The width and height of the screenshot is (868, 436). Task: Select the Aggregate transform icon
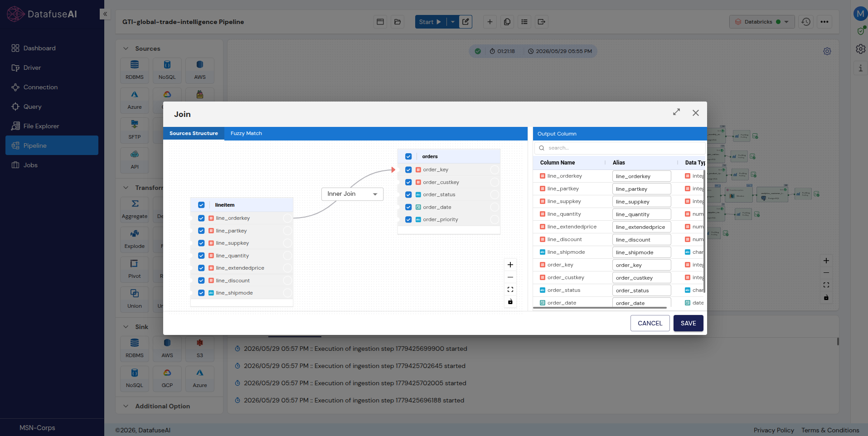[135, 209]
